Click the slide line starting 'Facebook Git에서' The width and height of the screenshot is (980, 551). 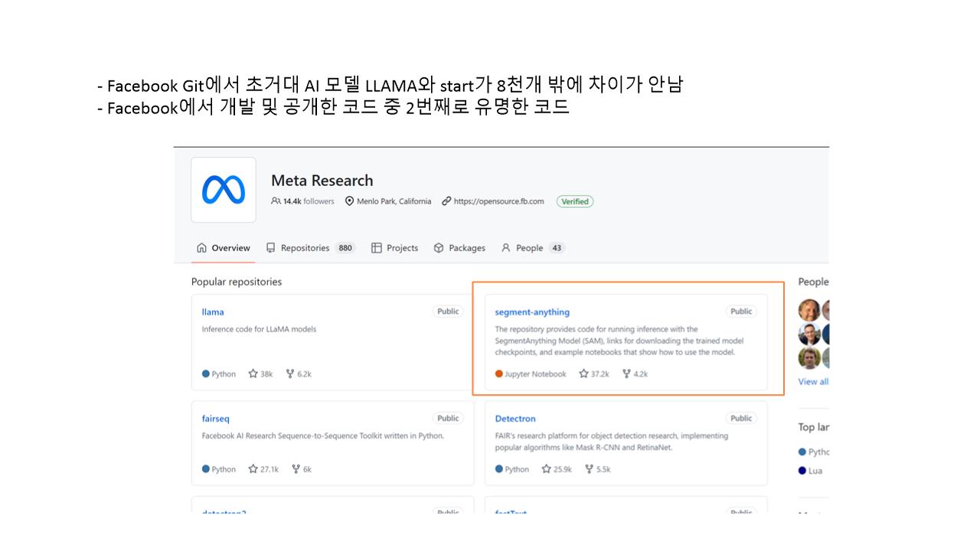pyautogui.click(x=390, y=84)
